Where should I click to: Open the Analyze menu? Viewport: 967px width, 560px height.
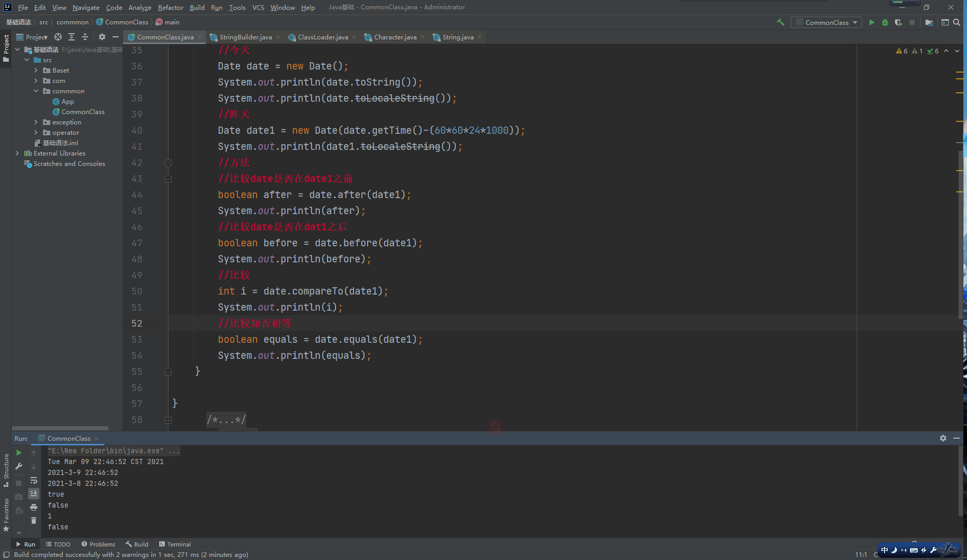pyautogui.click(x=139, y=7)
